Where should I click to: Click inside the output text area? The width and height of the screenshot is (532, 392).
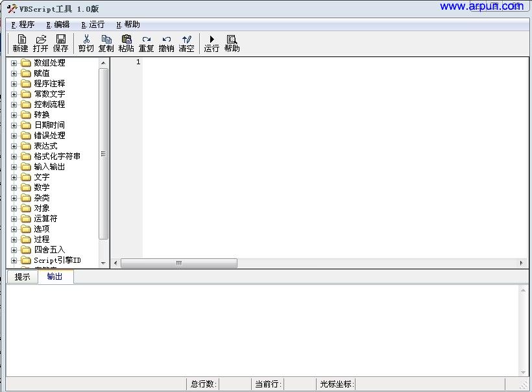tap(263, 330)
